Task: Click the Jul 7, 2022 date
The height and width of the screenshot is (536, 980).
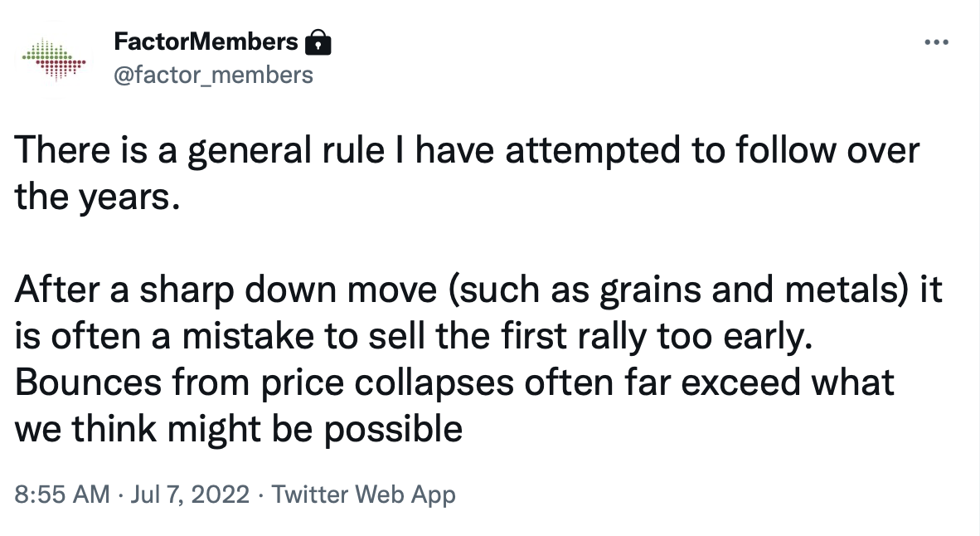Action: pyautogui.click(x=190, y=494)
